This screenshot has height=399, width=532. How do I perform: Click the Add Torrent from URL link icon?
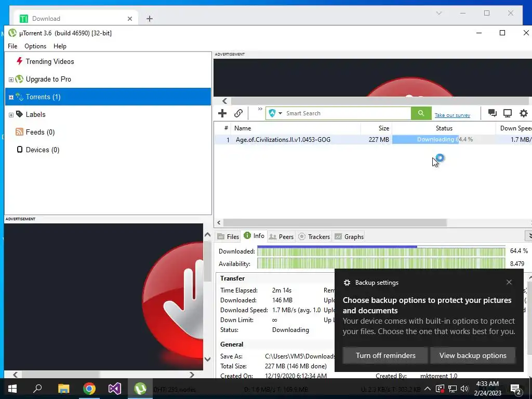(238, 113)
